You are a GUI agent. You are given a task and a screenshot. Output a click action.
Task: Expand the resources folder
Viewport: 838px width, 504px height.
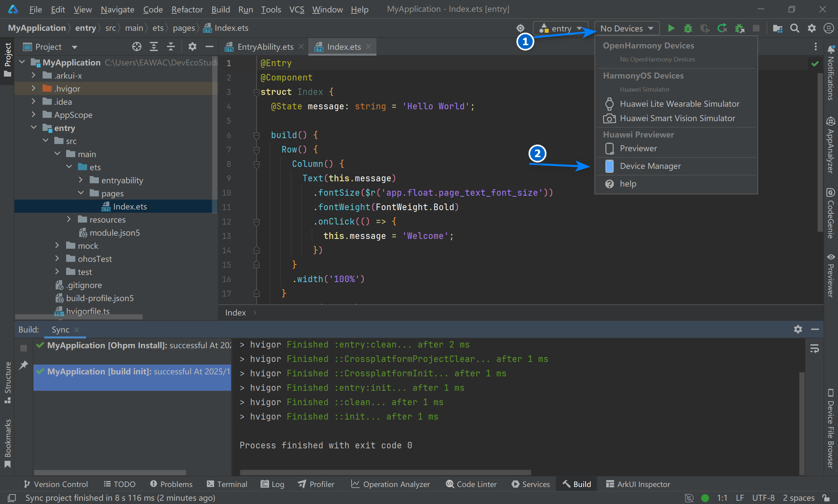click(x=69, y=219)
